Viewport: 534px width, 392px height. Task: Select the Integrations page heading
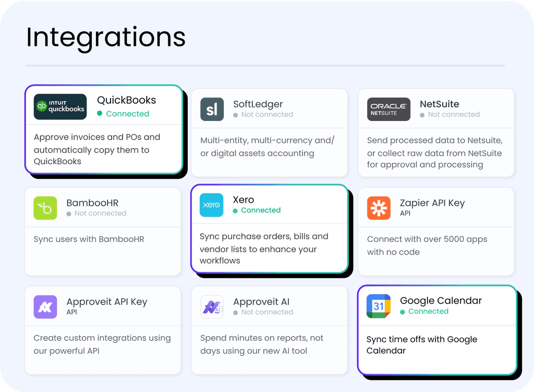coord(105,37)
